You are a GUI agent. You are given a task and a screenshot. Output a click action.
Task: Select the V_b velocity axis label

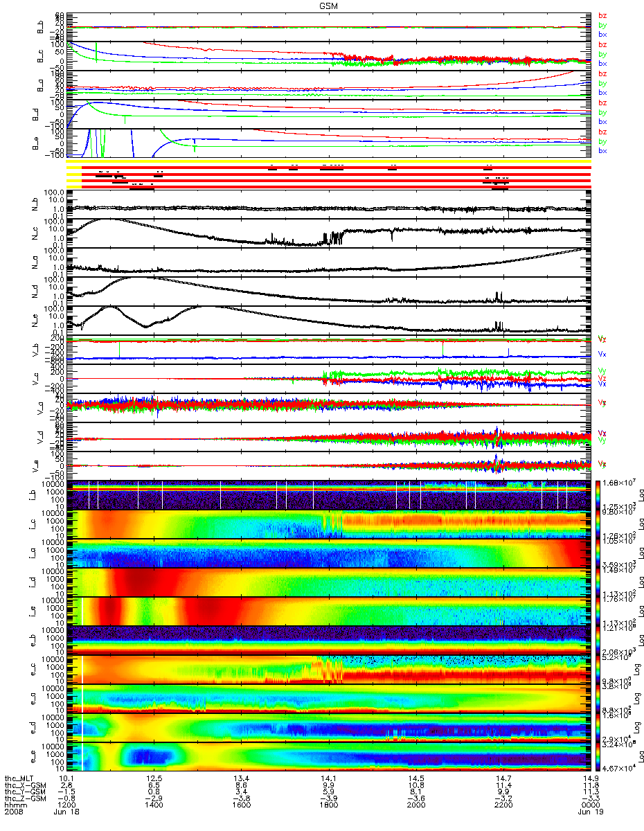[36, 350]
